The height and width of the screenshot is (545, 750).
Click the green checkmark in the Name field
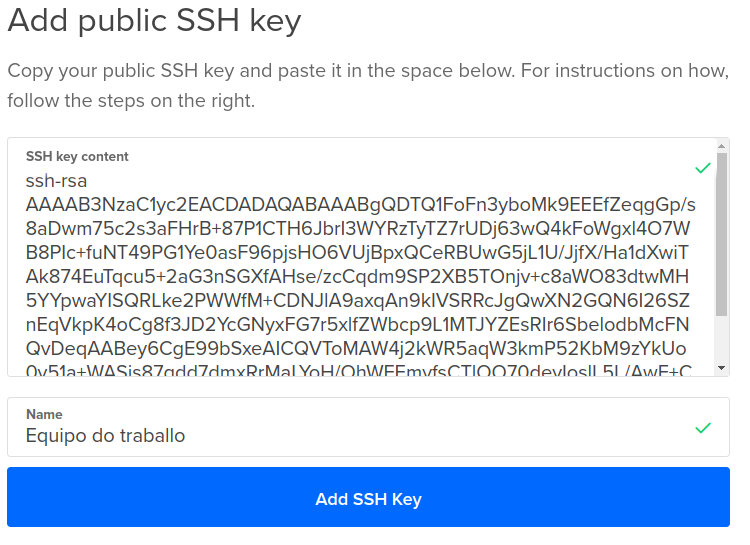[x=703, y=428]
